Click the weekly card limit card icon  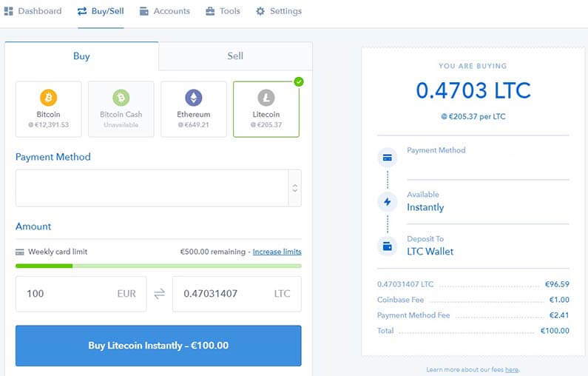19,252
